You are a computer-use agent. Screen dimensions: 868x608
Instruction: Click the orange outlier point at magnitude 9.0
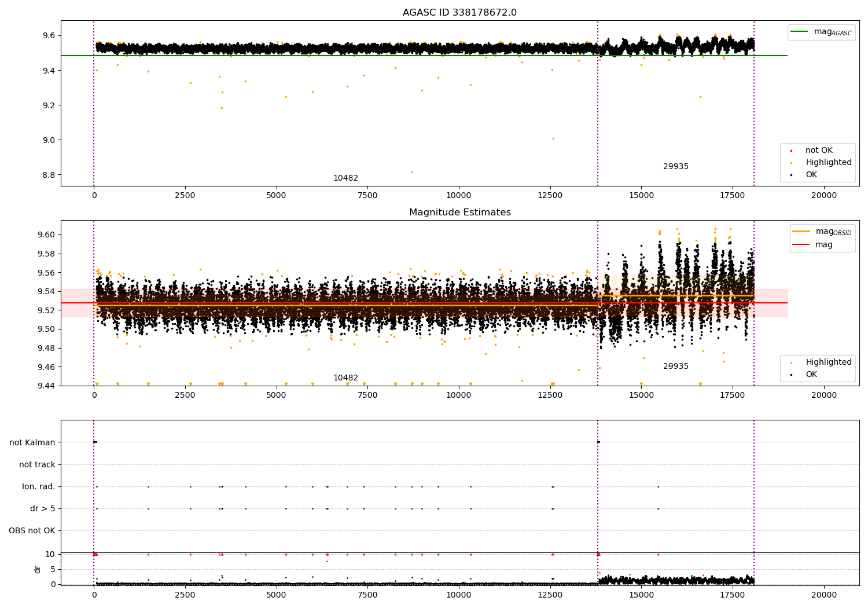(553, 138)
